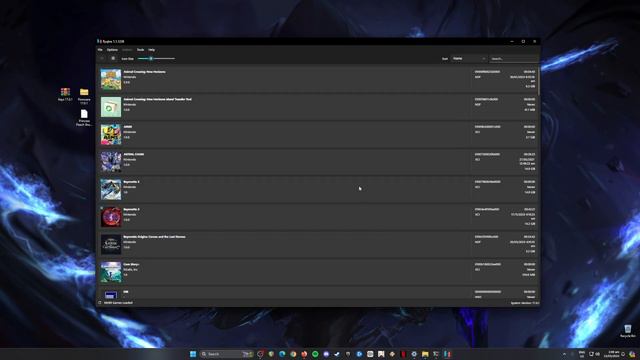Click the Ryujinx icon in the taskbar

(x=447, y=354)
